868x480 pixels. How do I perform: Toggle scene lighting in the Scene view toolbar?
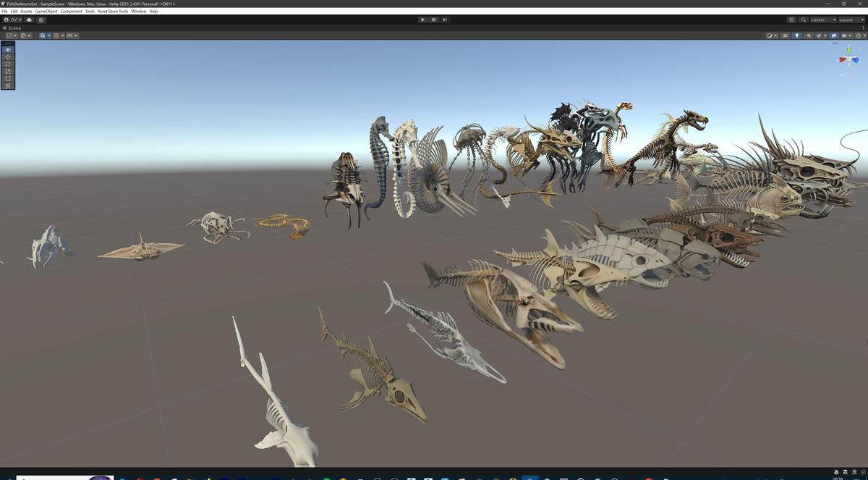797,35
